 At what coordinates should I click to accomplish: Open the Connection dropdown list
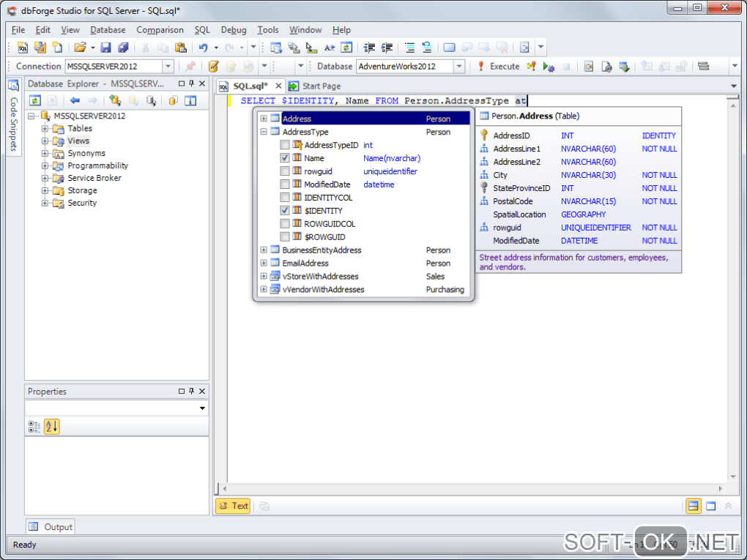pyautogui.click(x=168, y=67)
